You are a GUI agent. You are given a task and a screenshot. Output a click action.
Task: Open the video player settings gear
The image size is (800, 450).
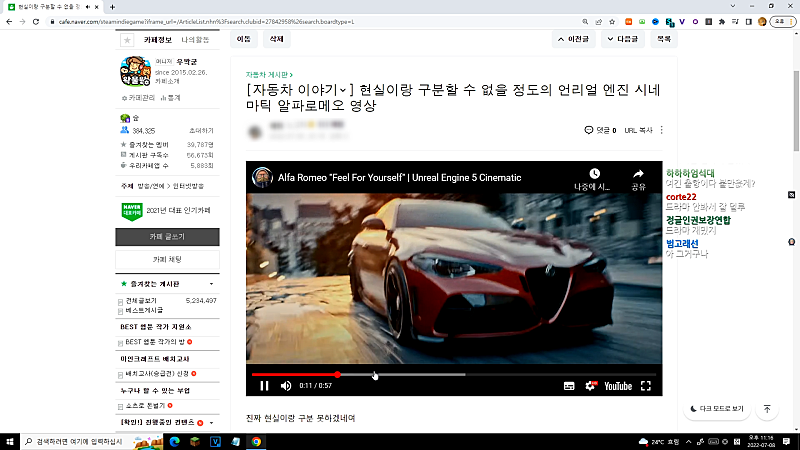coord(590,386)
